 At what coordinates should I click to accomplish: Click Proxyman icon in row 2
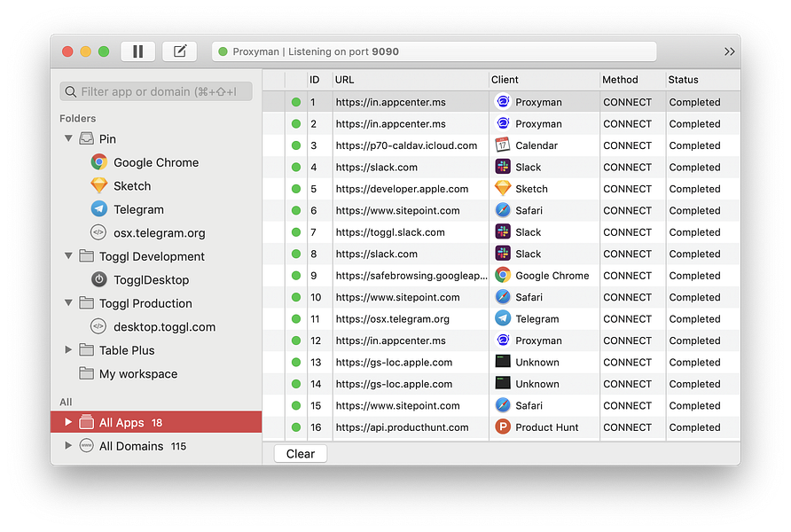(x=503, y=123)
